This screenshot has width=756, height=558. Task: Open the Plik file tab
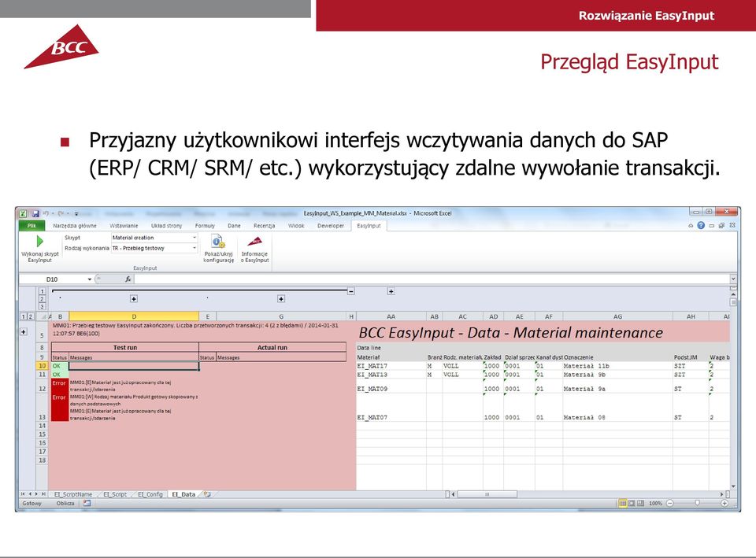[31, 226]
